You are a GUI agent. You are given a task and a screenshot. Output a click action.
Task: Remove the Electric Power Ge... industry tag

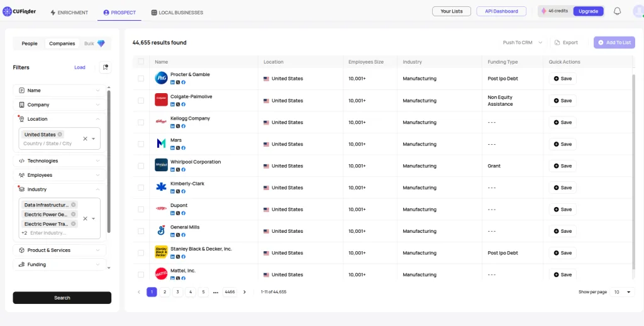[x=73, y=214]
